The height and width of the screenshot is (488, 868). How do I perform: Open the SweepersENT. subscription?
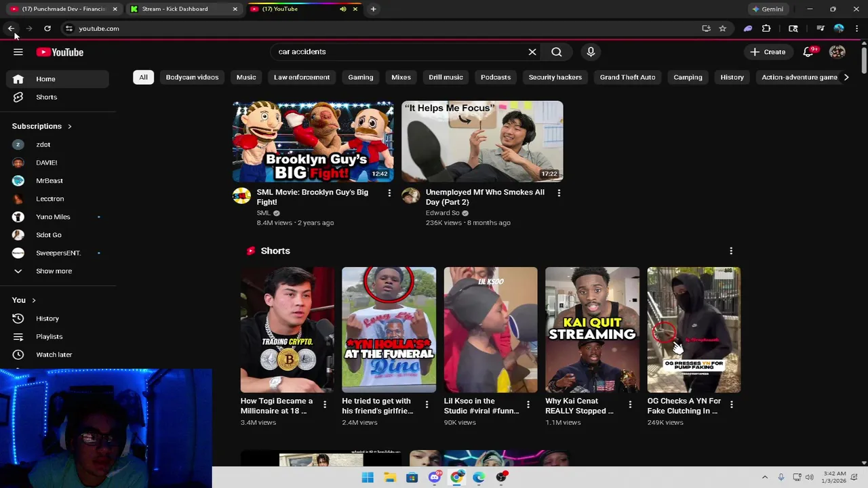(x=58, y=253)
